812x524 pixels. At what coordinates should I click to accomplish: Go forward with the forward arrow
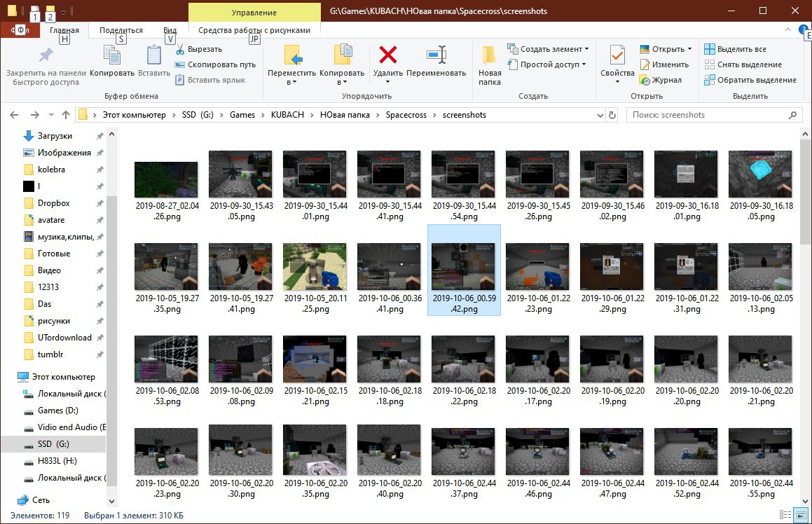point(35,115)
